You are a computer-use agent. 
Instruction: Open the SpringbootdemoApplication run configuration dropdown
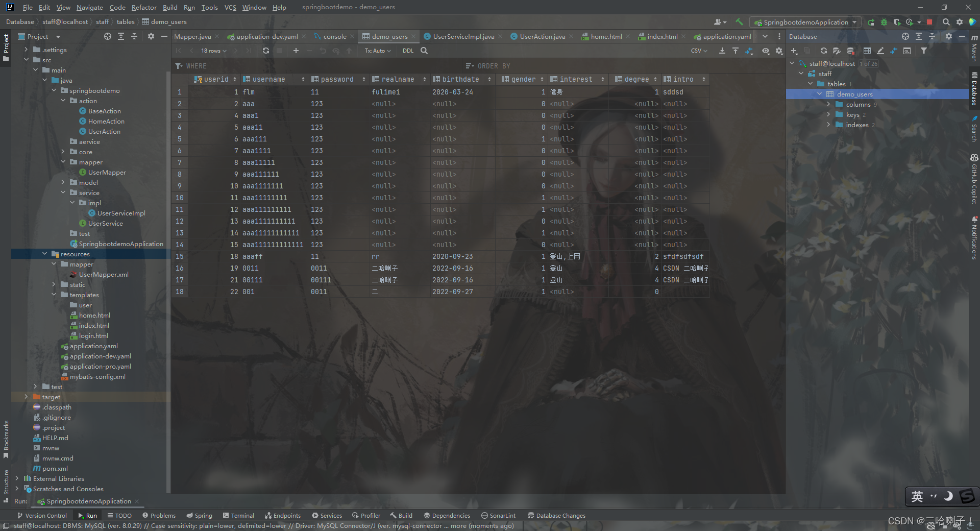[805, 22]
